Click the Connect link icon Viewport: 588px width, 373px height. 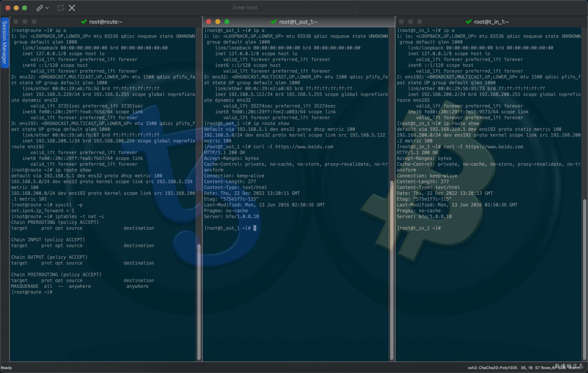[39, 8]
